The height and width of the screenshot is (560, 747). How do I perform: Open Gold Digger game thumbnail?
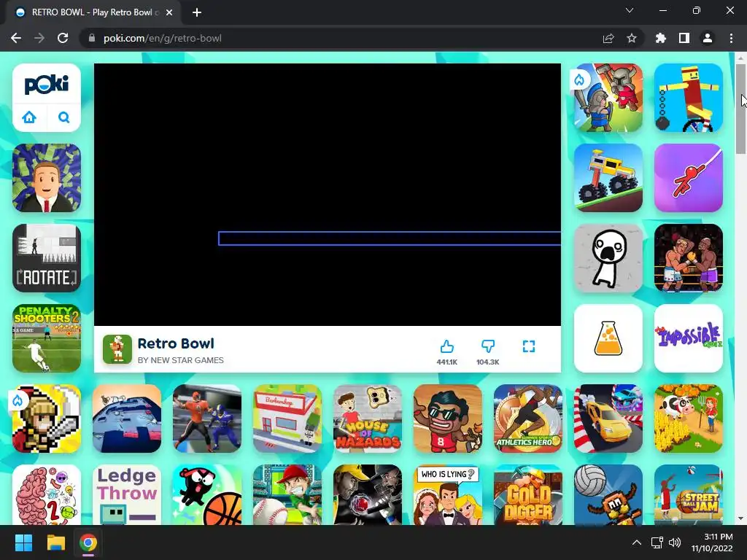click(528, 495)
